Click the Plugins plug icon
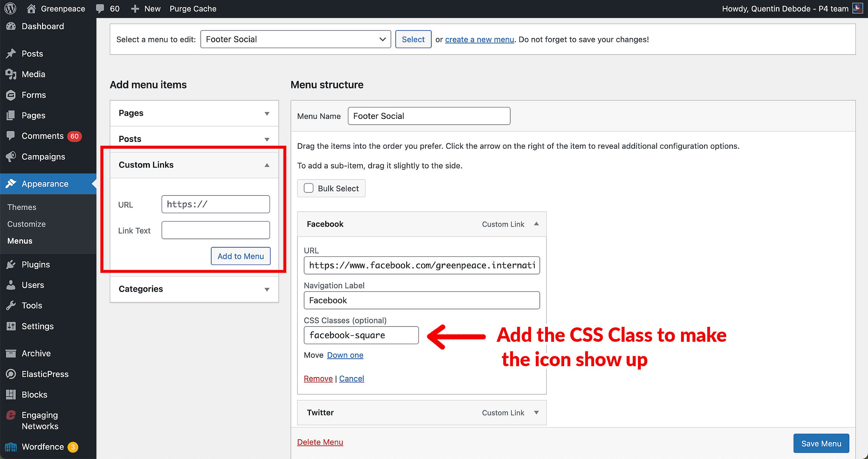 click(11, 264)
